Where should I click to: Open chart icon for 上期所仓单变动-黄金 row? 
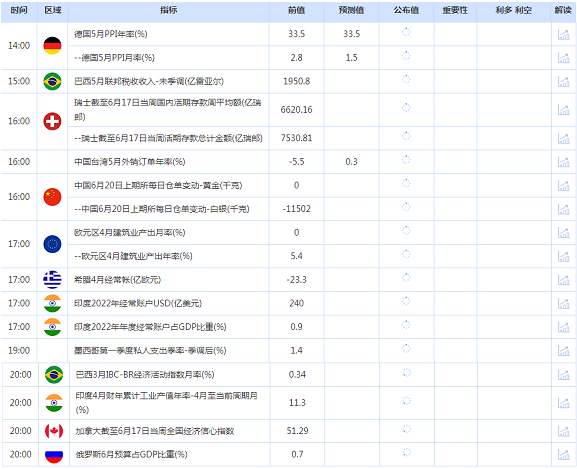coord(563,185)
